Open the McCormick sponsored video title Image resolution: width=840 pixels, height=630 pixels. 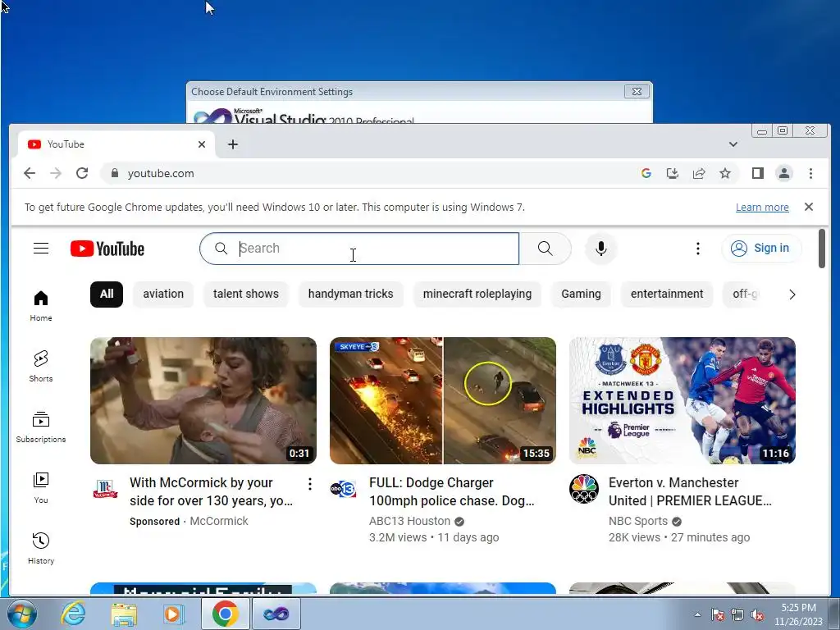(211, 492)
